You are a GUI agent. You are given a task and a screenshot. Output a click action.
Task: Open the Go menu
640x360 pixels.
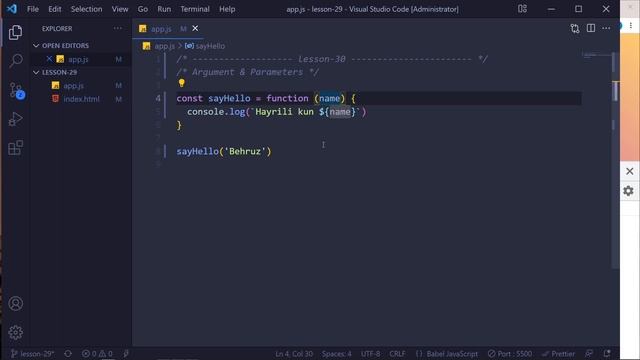142,9
